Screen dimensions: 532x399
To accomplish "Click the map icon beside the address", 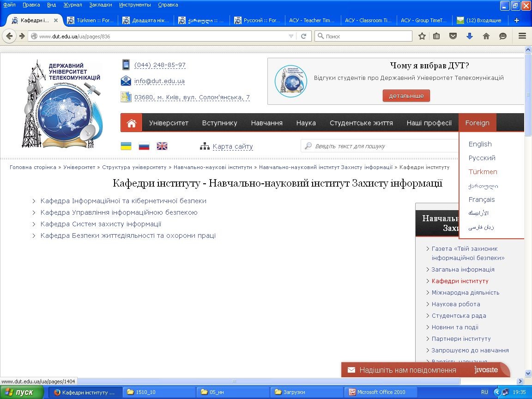I will click(x=126, y=97).
